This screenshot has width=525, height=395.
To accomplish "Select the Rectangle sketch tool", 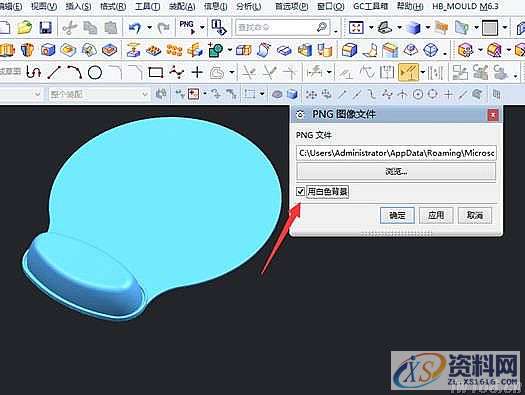I will click(156, 72).
